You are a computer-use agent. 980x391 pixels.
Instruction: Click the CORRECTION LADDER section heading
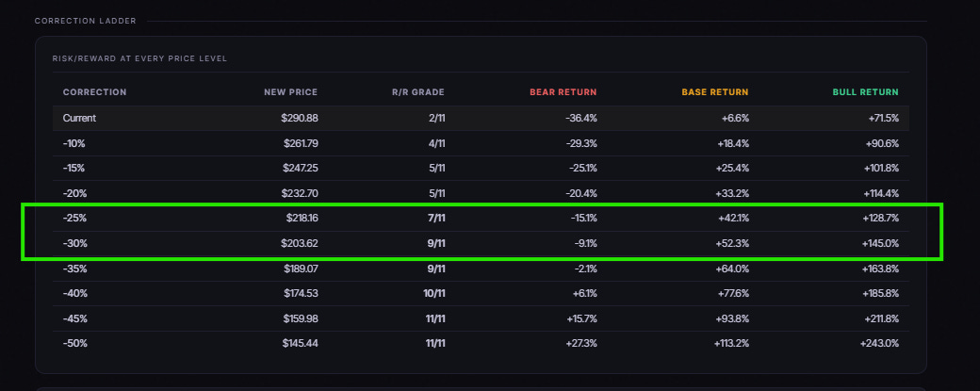click(x=86, y=22)
